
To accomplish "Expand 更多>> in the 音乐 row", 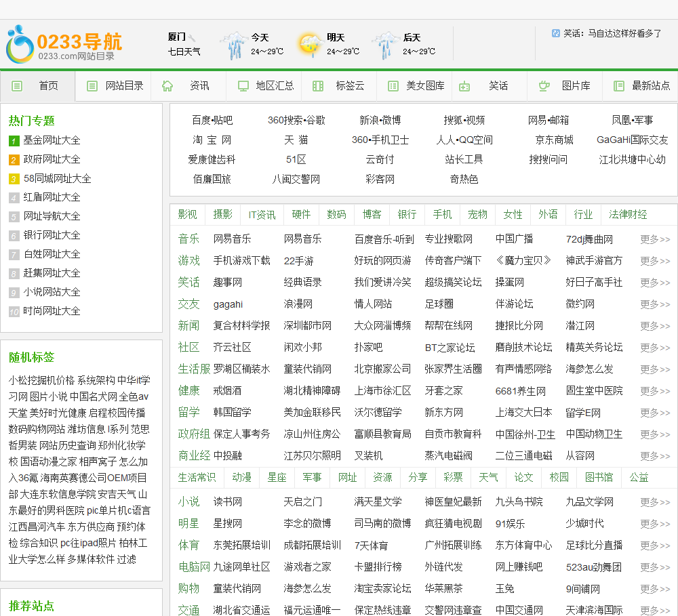I will [x=654, y=239].
